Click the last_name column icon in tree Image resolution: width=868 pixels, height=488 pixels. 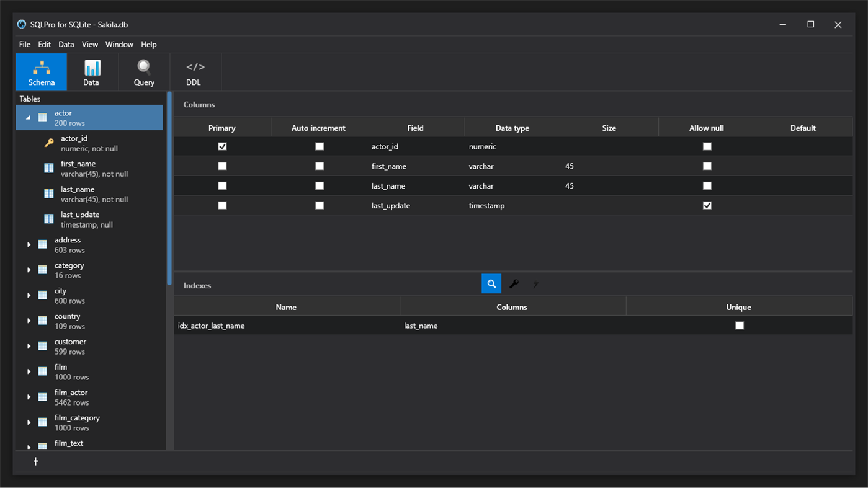coord(49,194)
